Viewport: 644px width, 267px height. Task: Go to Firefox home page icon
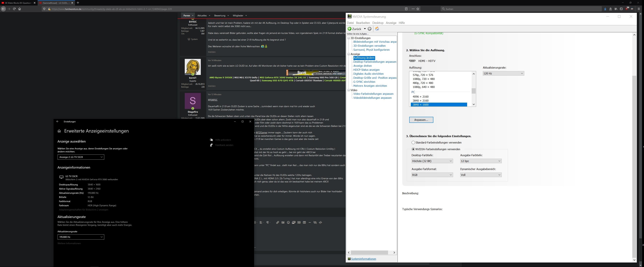pyautogui.click(x=20, y=9)
